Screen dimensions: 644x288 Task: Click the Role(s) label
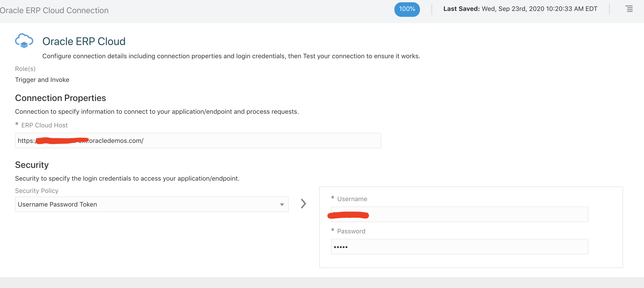25,69
